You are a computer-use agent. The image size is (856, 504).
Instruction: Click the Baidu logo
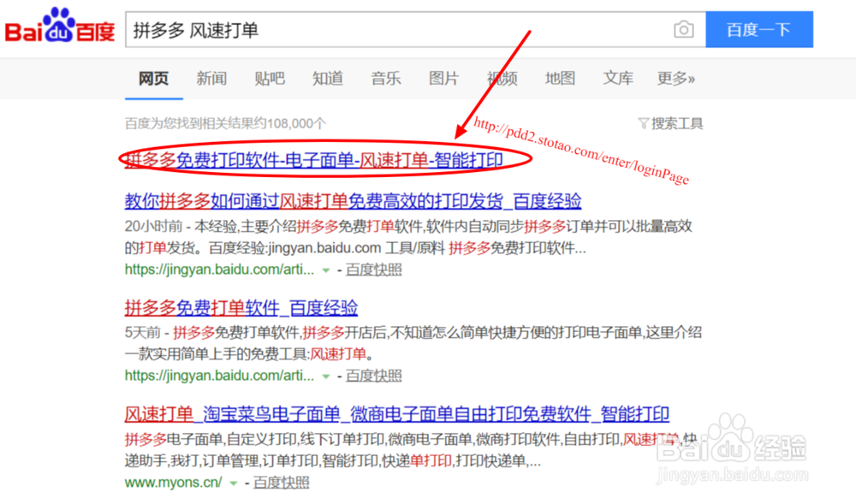pyautogui.click(x=60, y=26)
